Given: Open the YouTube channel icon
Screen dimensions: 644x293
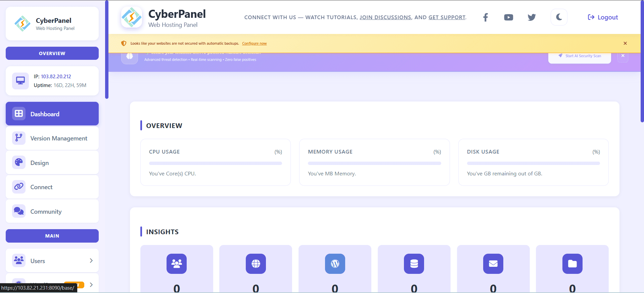Looking at the screenshot, I should pos(508,17).
